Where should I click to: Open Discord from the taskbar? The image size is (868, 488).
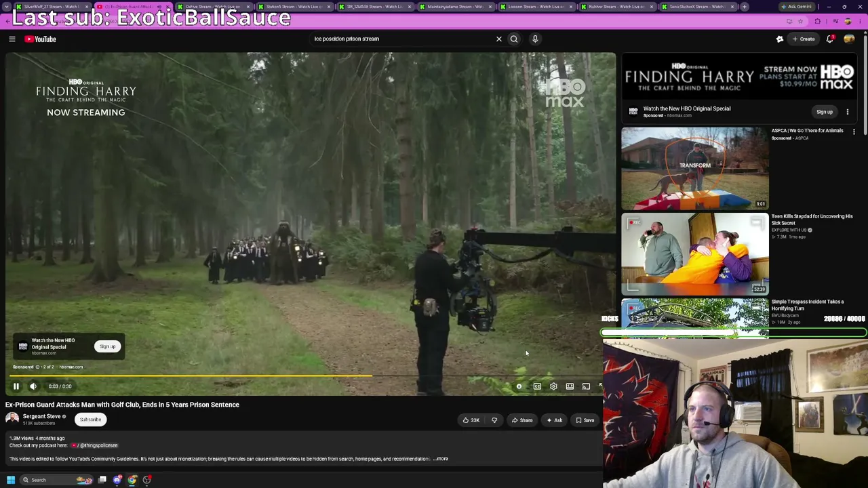[117, 480]
